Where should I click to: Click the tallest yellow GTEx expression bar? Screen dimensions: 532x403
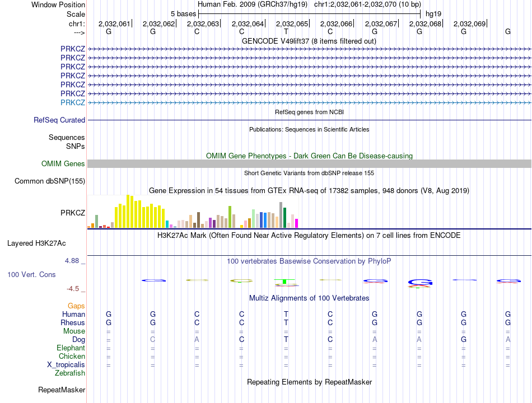128,212
